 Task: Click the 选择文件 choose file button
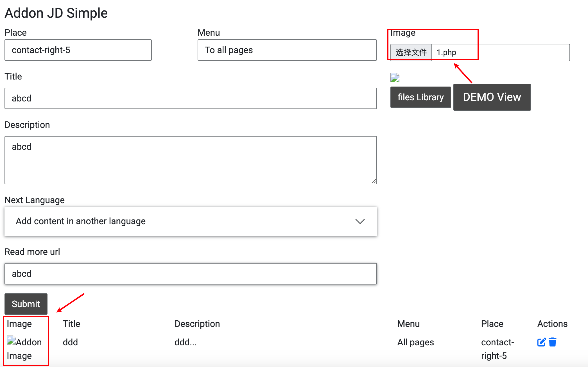(411, 52)
